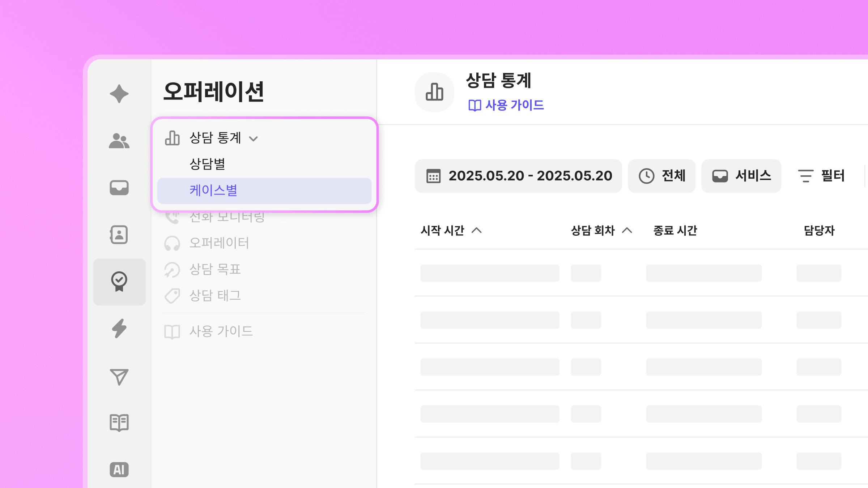This screenshot has height=488, width=868.
Task: Open the 사용 가이드 link under title
Action: click(x=506, y=105)
